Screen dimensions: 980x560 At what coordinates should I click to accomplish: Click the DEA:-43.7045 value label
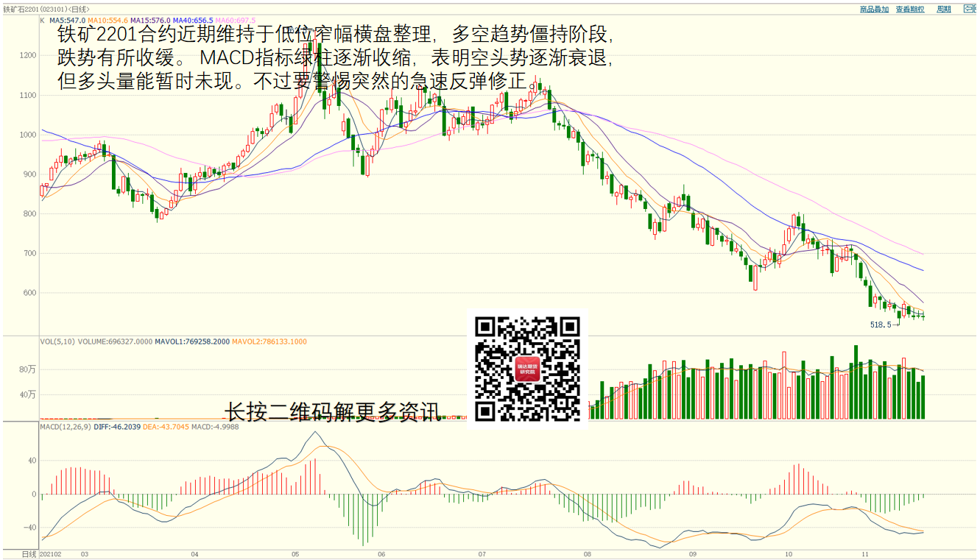[x=166, y=427]
